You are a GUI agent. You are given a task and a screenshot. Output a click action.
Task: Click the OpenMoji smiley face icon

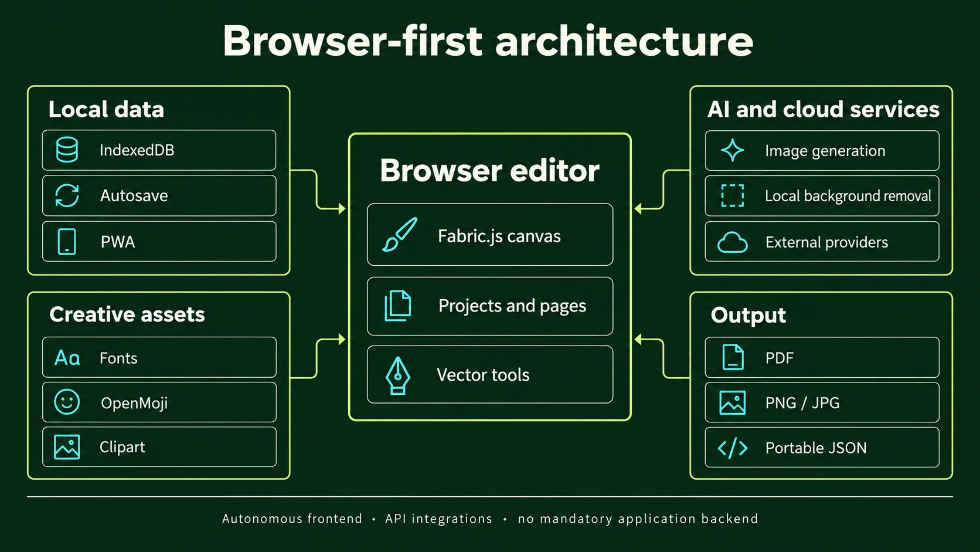67,402
